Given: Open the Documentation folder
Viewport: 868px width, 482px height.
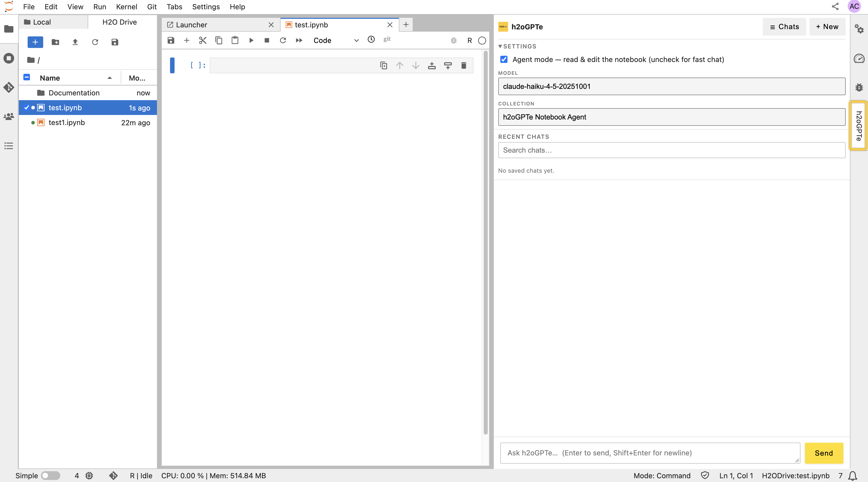Looking at the screenshot, I should coord(88,93).
